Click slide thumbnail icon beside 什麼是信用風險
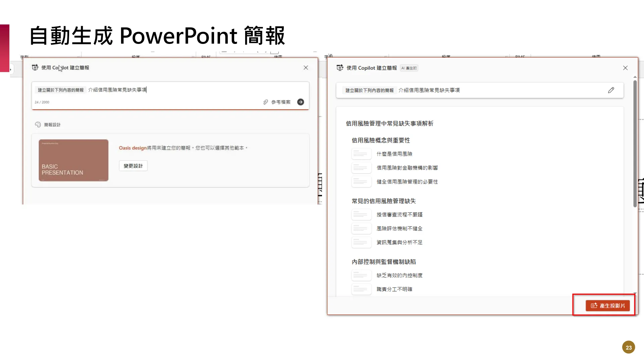Screen dimensions: 644x362 click(x=361, y=154)
